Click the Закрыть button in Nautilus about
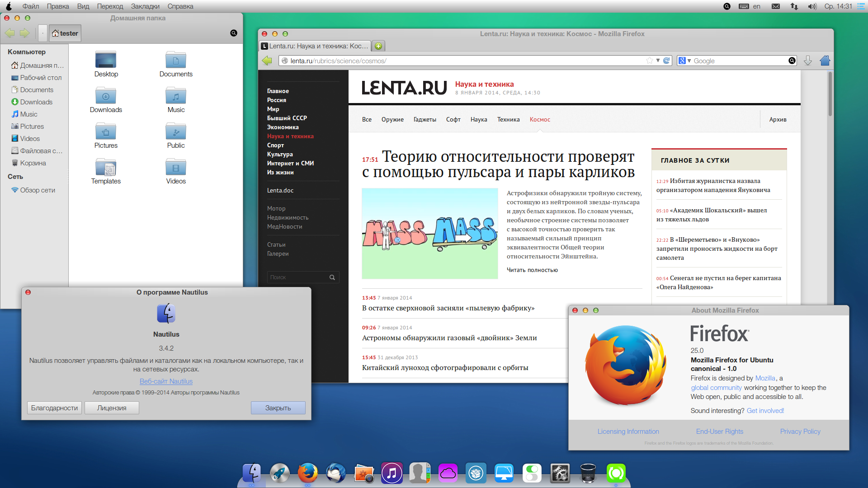Viewport: 868px width, 488px height. coord(278,408)
